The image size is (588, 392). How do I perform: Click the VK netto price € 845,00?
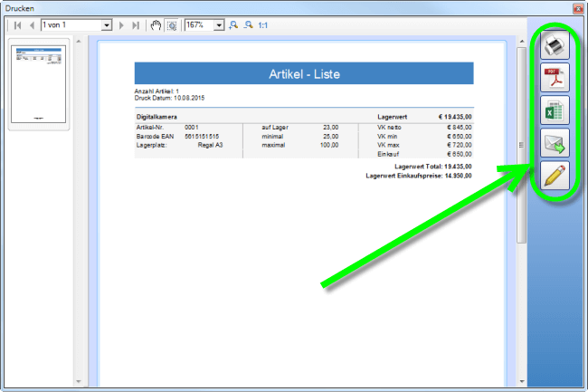point(459,128)
